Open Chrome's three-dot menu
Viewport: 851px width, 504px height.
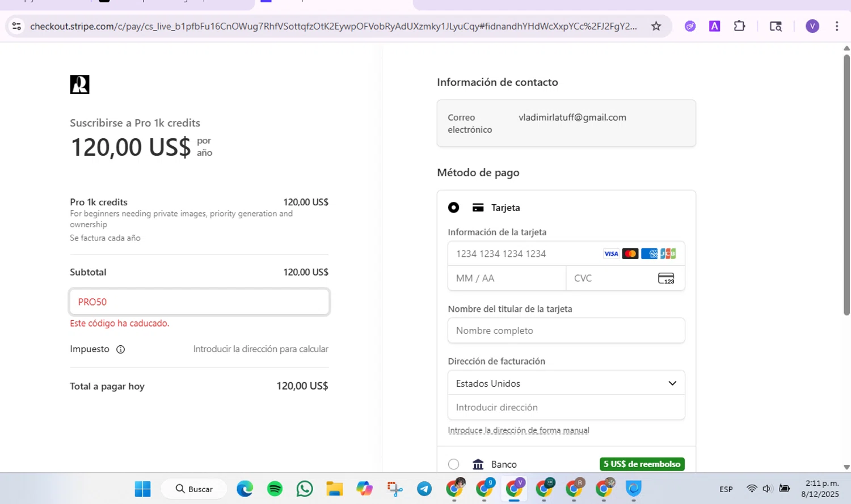click(837, 26)
